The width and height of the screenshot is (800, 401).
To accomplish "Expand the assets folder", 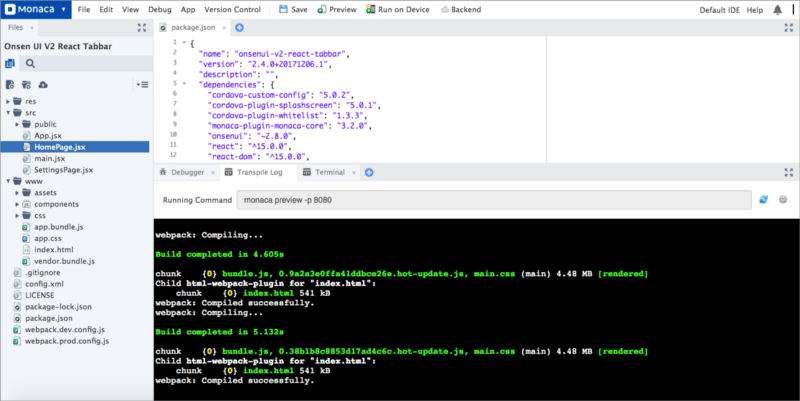I will [17, 193].
